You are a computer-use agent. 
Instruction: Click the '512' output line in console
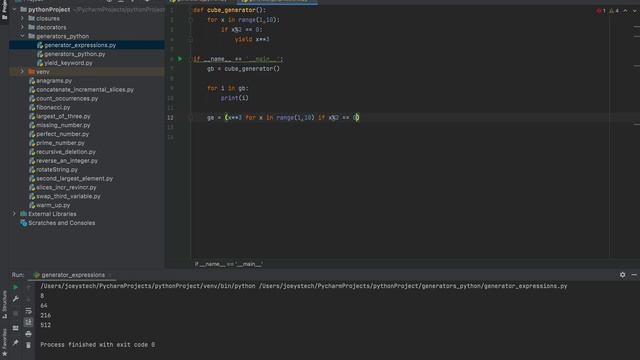pos(46,325)
